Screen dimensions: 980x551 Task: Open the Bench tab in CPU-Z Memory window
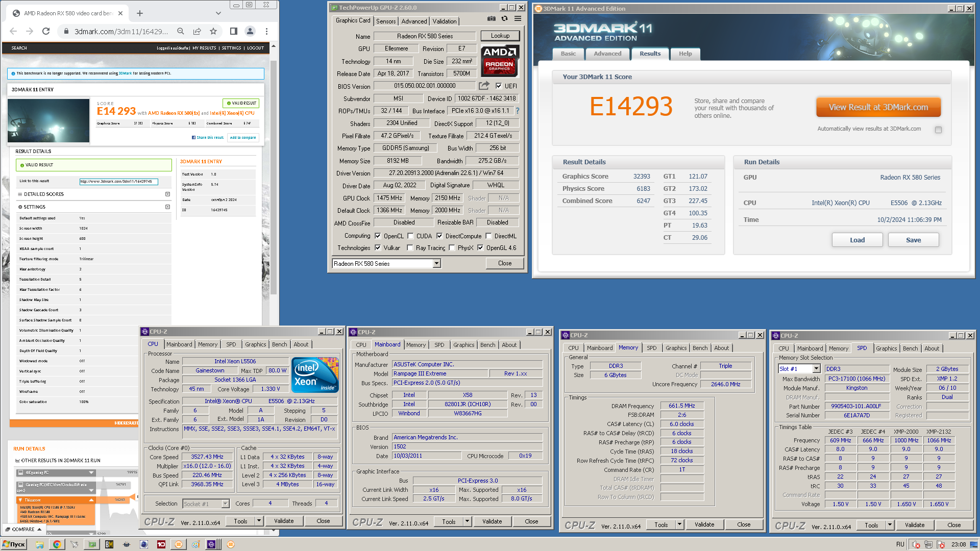pos(700,348)
